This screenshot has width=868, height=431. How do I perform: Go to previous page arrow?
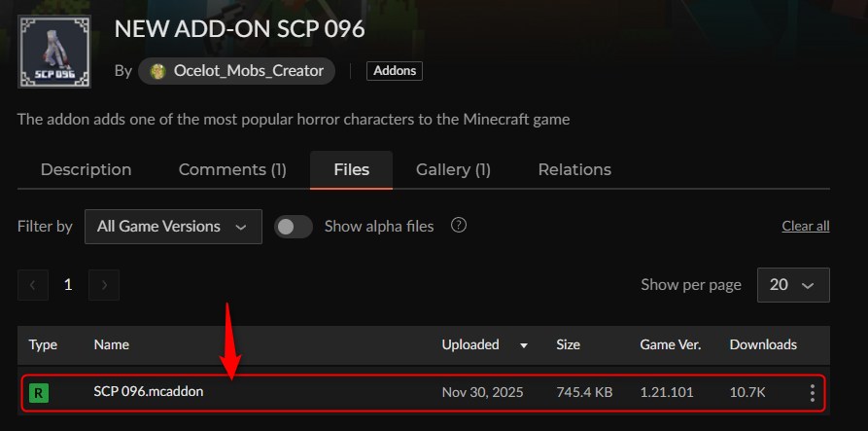(33, 285)
